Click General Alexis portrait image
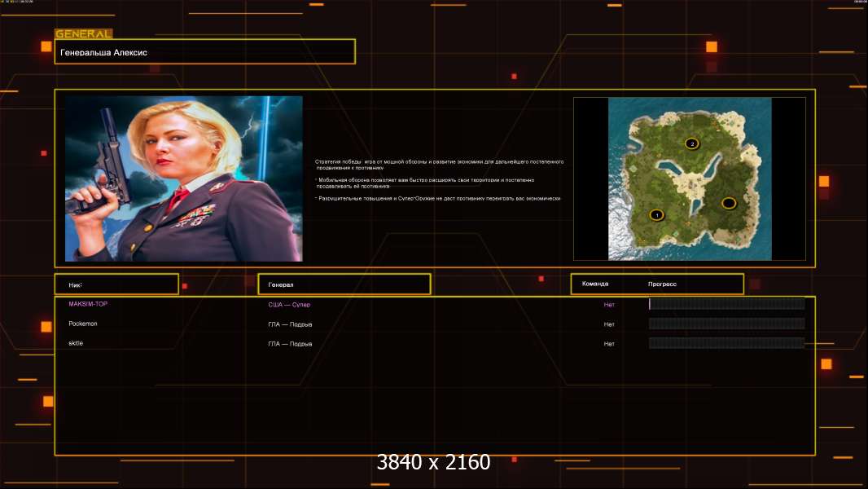 point(184,178)
